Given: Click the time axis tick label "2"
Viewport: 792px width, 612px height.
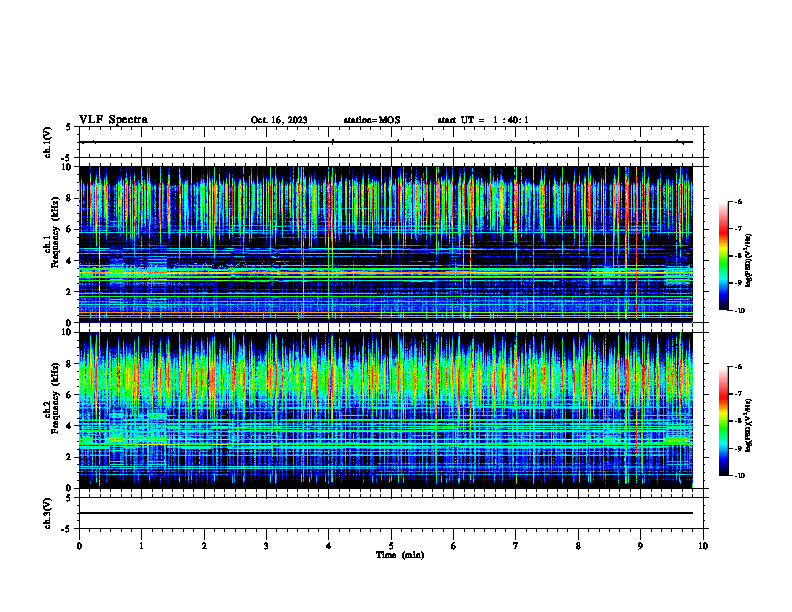Looking at the screenshot, I should [x=204, y=546].
